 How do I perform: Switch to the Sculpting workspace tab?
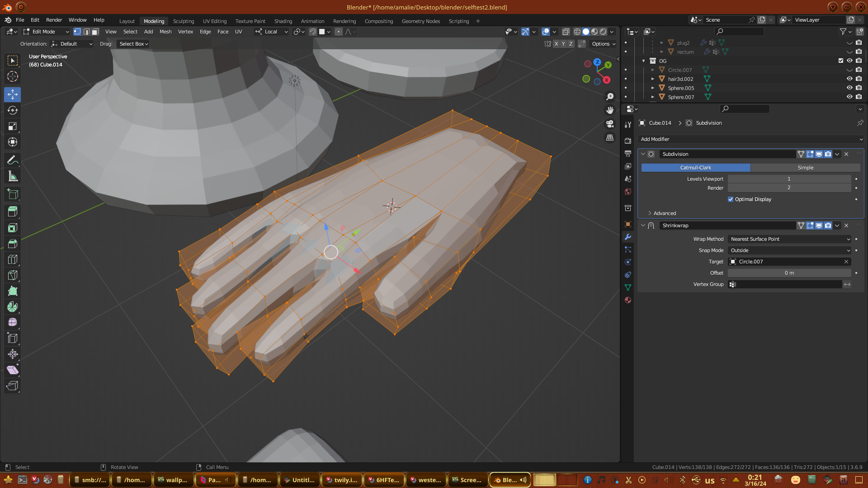pyautogui.click(x=183, y=21)
